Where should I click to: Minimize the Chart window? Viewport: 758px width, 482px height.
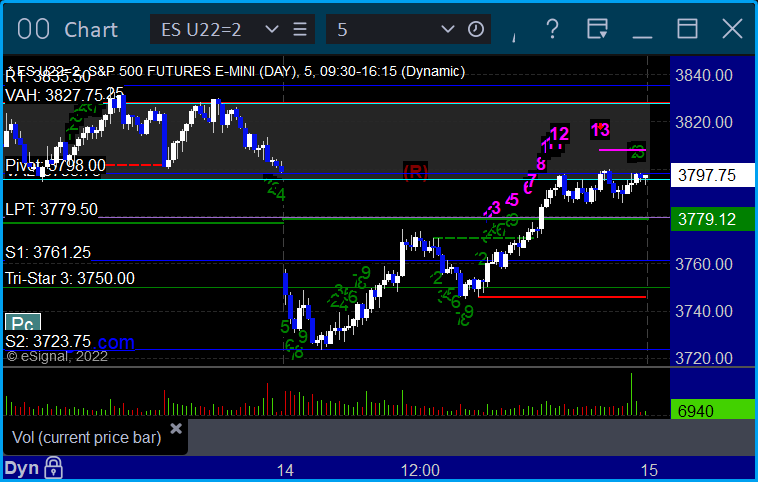point(642,37)
